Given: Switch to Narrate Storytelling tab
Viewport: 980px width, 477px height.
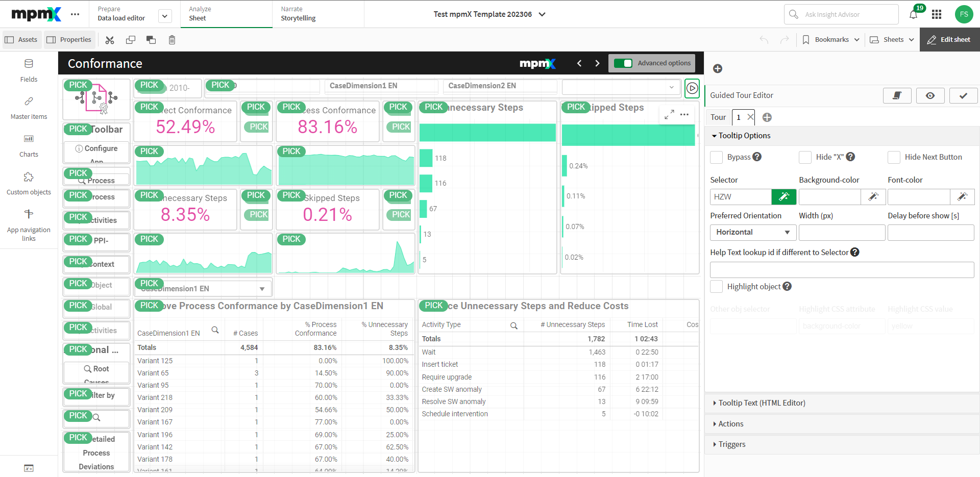Looking at the screenshot, I should click(318, 14).
